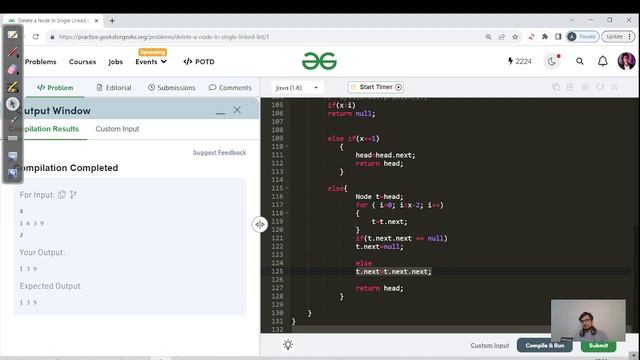The width and height of the screenshot is (640, 360).
Task: Click the Compilation Completed heading
Action: [66, 168]
